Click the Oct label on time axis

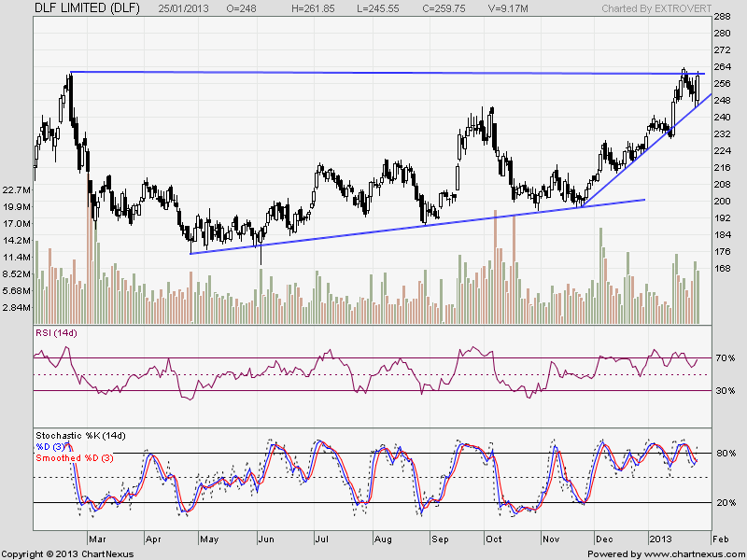click(x=492, y=539)
